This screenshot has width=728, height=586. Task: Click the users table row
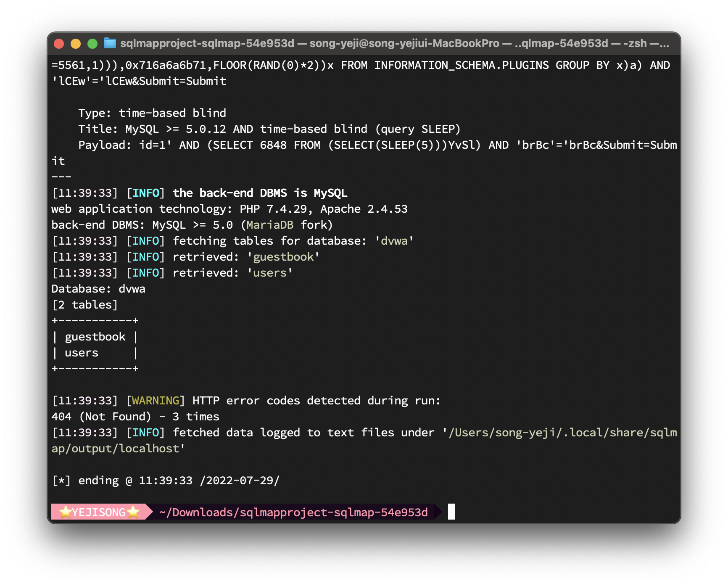pyautogui.click(x=95, y=353)
